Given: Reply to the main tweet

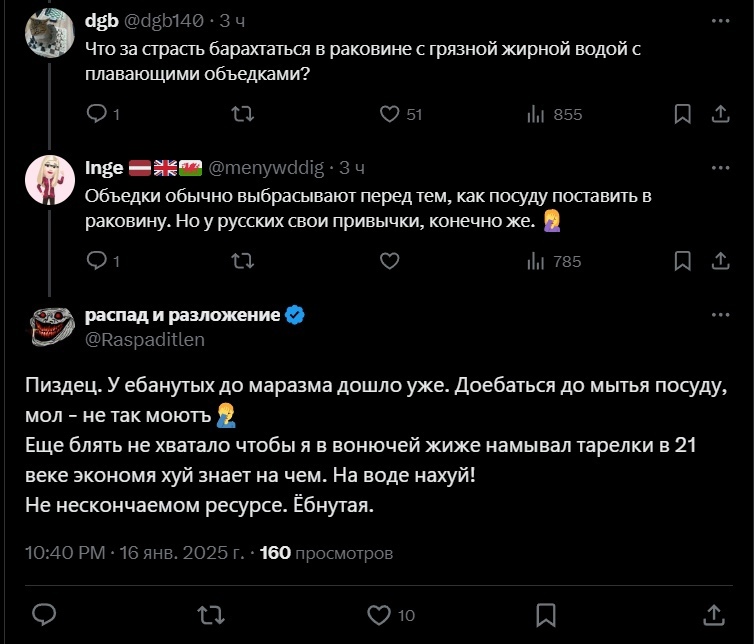Looking at the screenshot, I should [43, 613].
